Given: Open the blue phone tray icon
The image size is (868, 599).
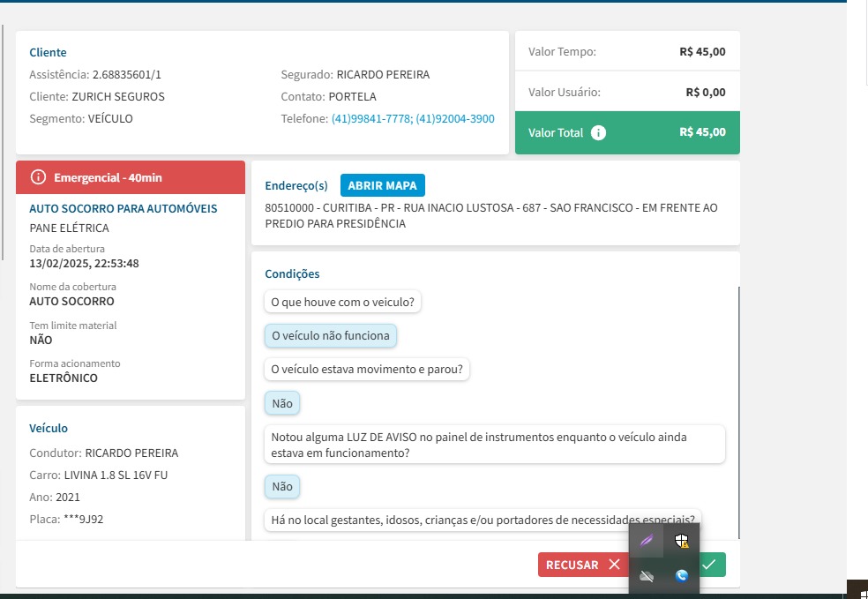Looking at the screenshot, I should point(681,576).
